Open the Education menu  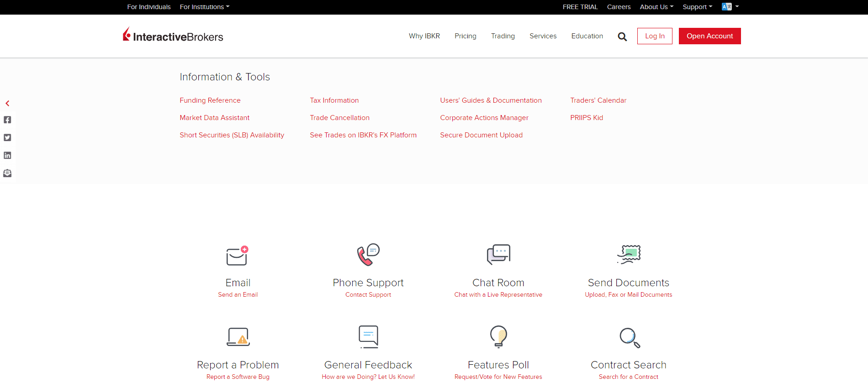click(x=587, y=36)
